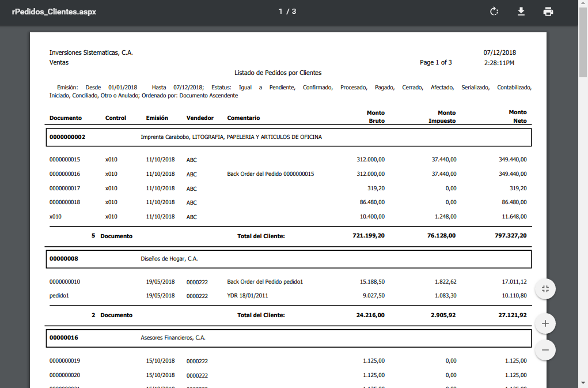Click the Documento column header
588x388 pixels.
pyautogui.click(x=66, y=118)
